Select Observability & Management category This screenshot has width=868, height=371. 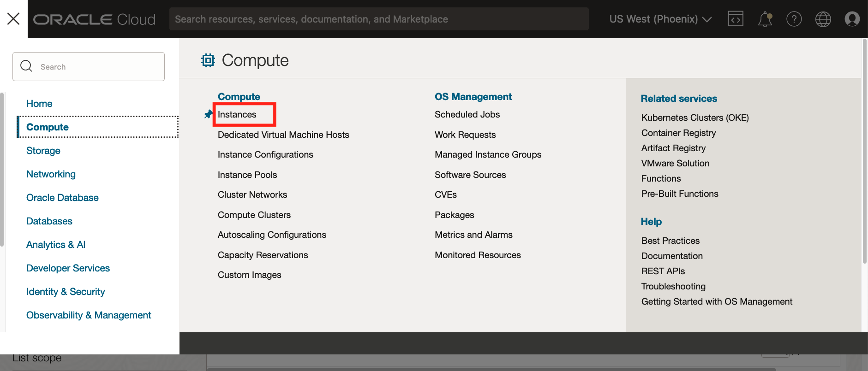point(89,315)
